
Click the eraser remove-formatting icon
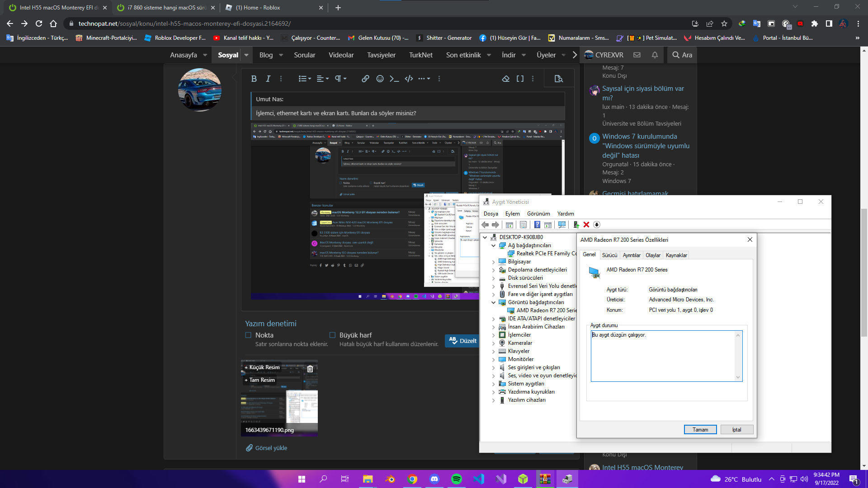click(x=505, y=79)
